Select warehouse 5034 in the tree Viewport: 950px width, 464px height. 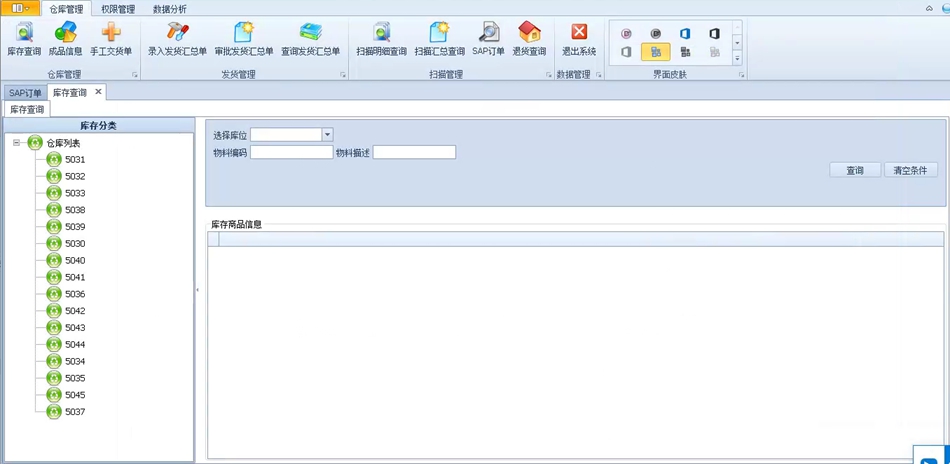click(x=75, y=362)
